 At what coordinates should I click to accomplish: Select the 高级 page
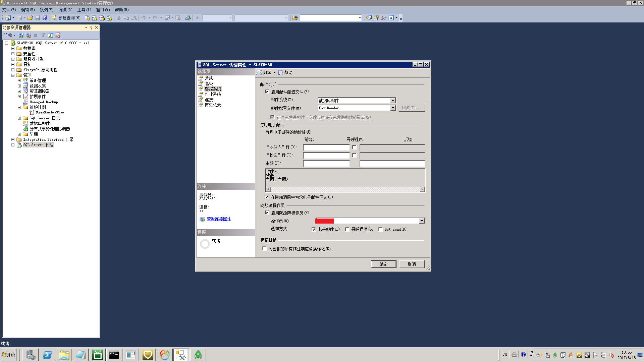tap(209, 83)
